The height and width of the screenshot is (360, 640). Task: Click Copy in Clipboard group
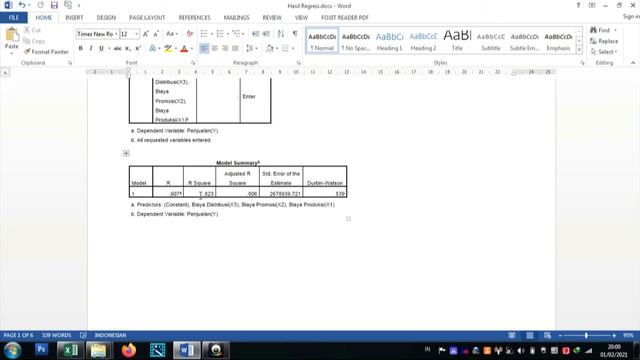[x=34, y=41]
